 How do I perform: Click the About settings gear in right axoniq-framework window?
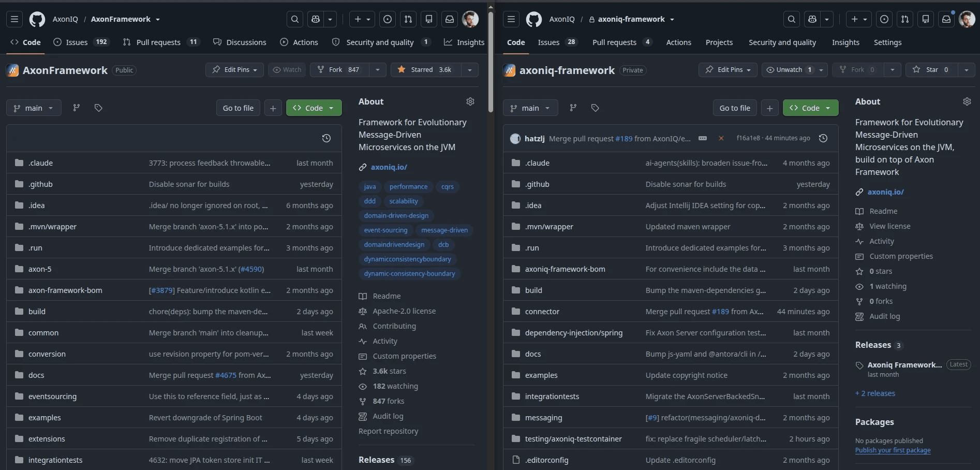(x=967, y=101)
